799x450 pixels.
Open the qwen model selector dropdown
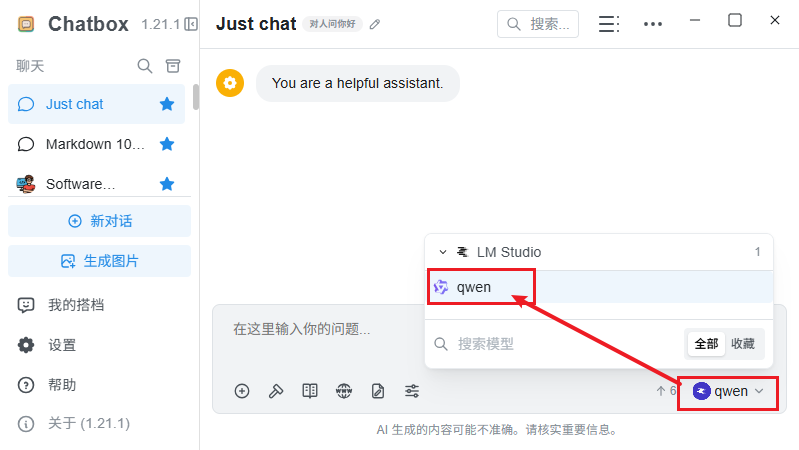click(x=728, y=391)
